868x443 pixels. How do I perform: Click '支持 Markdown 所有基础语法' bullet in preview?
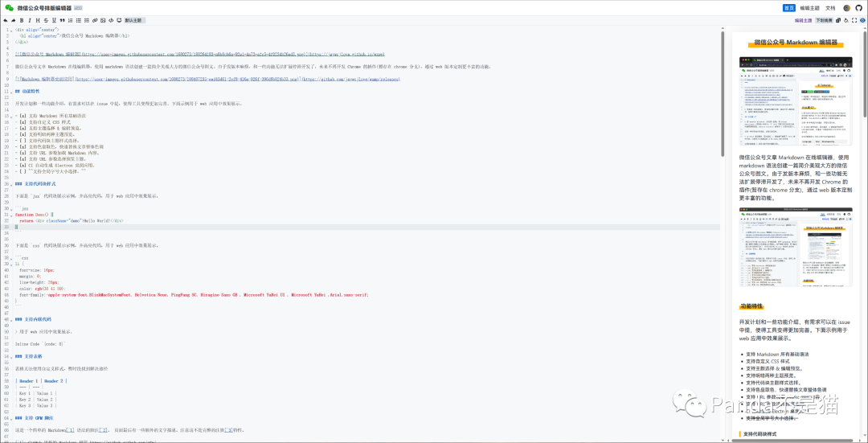(x=777, y=354)
